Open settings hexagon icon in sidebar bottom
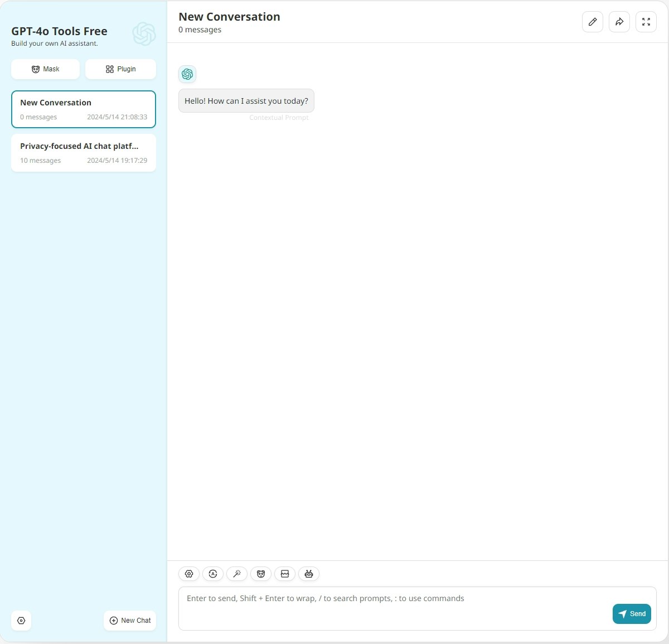The image size is (669, 644). click(21, 621)
